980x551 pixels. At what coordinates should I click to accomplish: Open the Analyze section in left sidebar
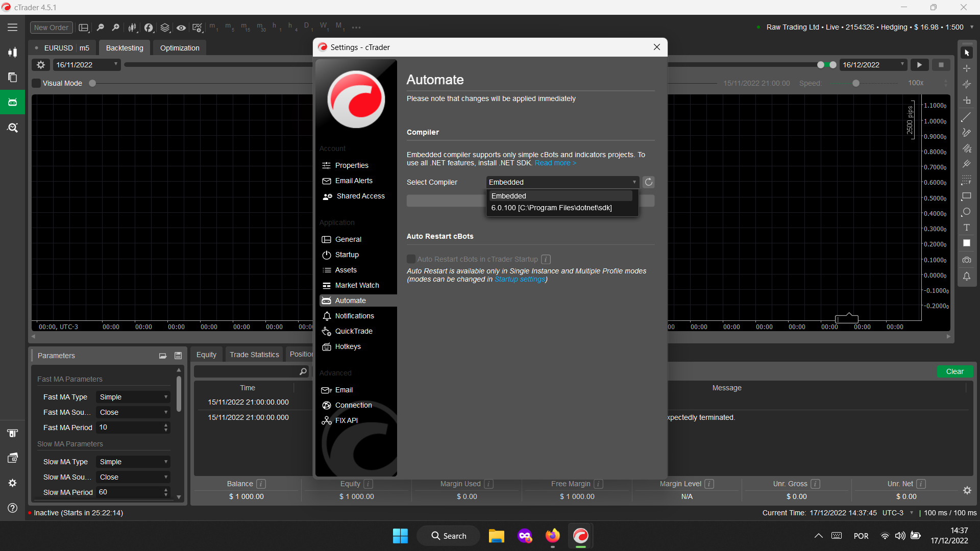[12, 128]
